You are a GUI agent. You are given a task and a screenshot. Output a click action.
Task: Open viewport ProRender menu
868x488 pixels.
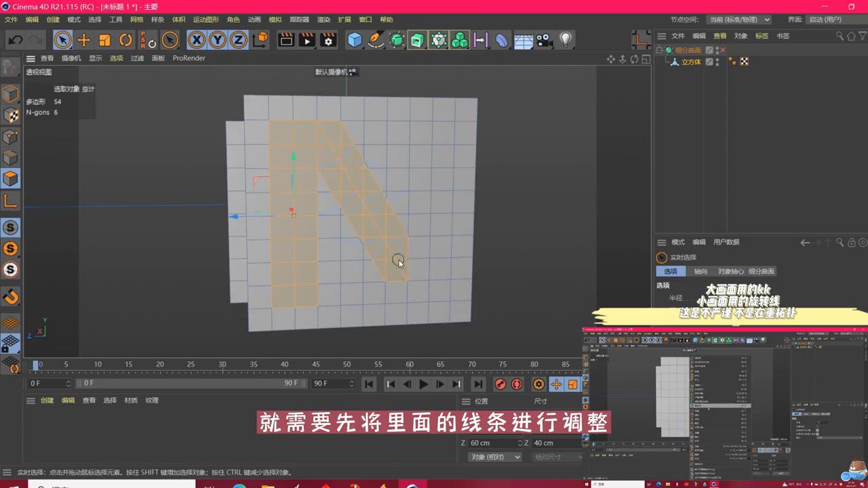(189, 58)
